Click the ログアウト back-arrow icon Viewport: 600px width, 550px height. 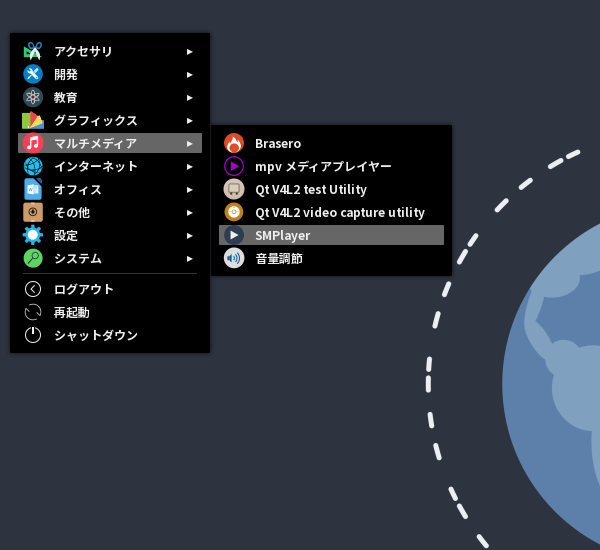pos(33,289)
